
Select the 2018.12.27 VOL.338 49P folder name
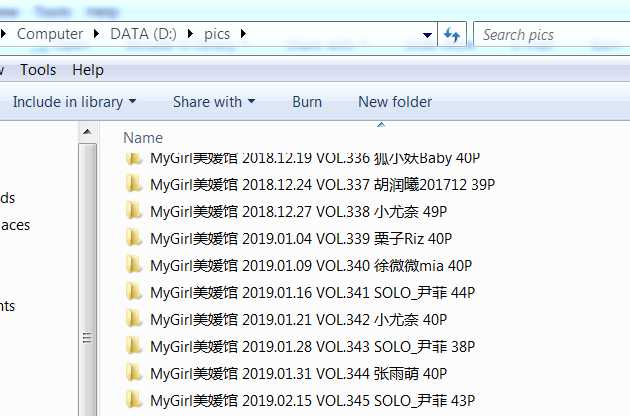299,212
